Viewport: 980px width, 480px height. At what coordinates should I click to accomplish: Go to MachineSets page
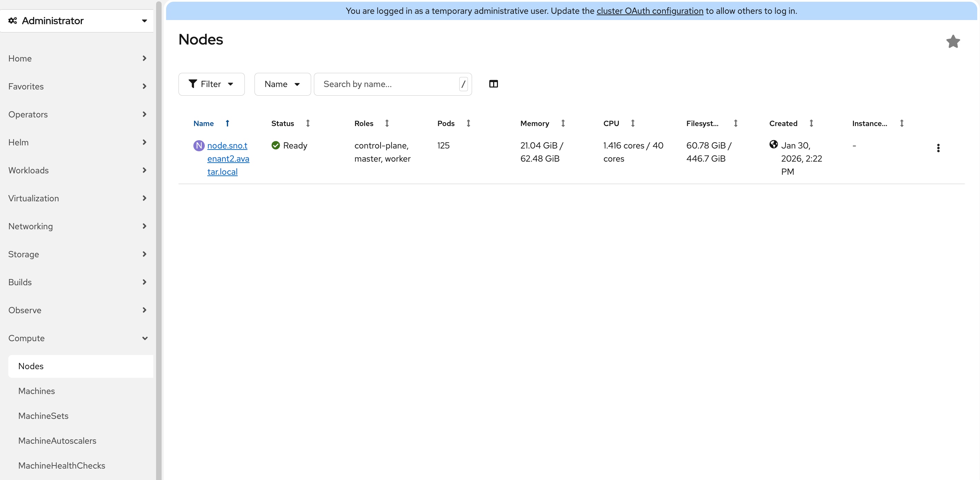(81, 416)
